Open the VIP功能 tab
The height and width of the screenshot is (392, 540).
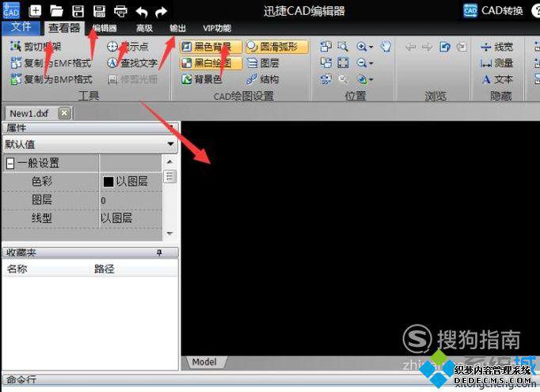[x=217, y=29]
